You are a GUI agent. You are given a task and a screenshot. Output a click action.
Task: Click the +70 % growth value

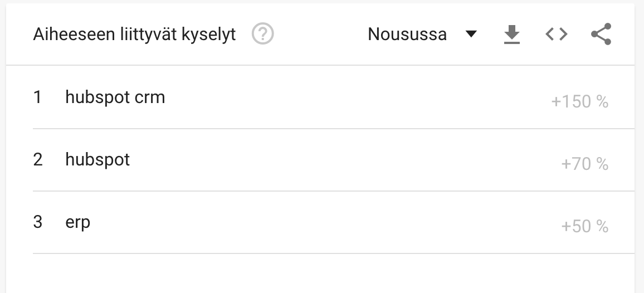(584, 164)
